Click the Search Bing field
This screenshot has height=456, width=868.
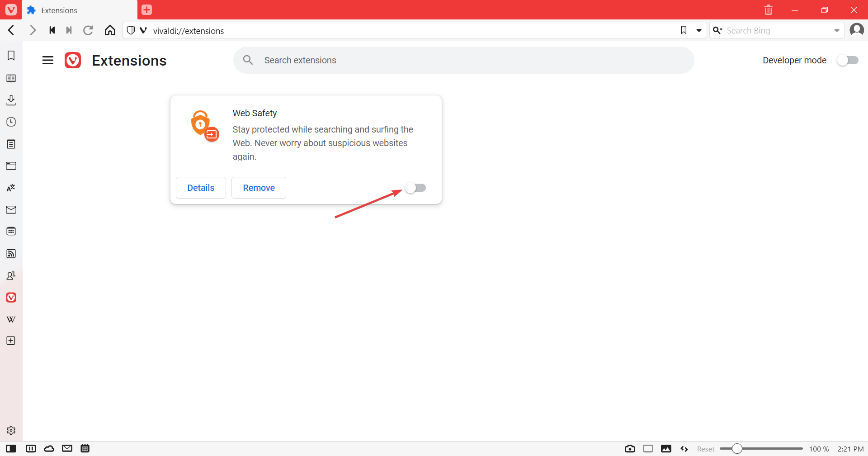coord(778,30)
